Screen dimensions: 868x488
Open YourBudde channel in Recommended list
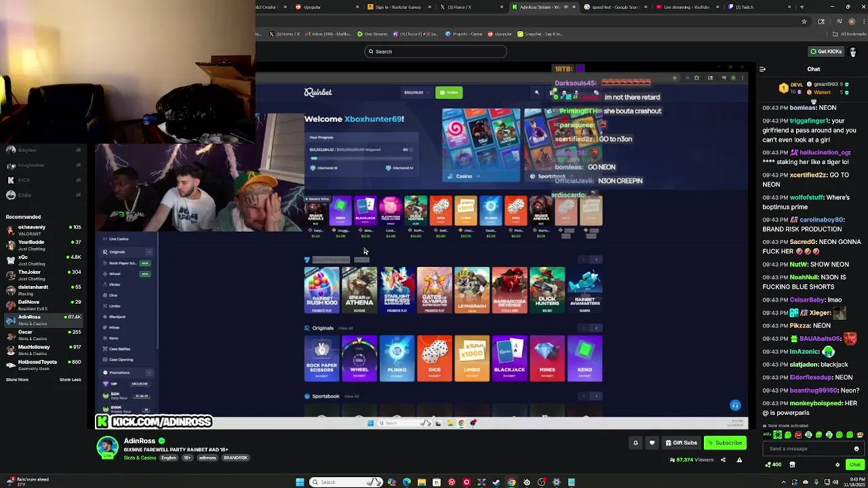click(44, 245)
